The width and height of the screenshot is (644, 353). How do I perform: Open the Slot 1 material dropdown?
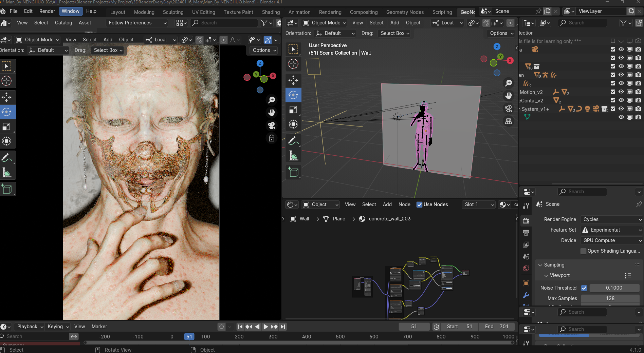479,204
